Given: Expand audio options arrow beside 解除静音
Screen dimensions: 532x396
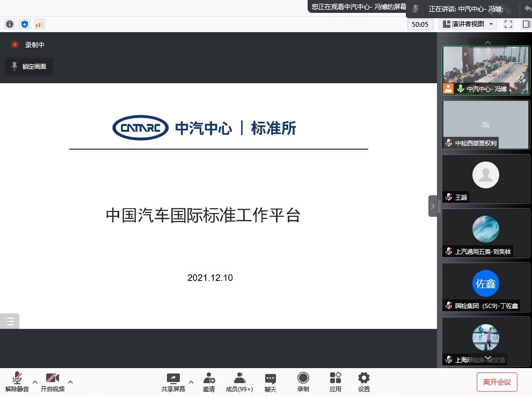Looking at the screenshot, I should click(x=35, y=382).
